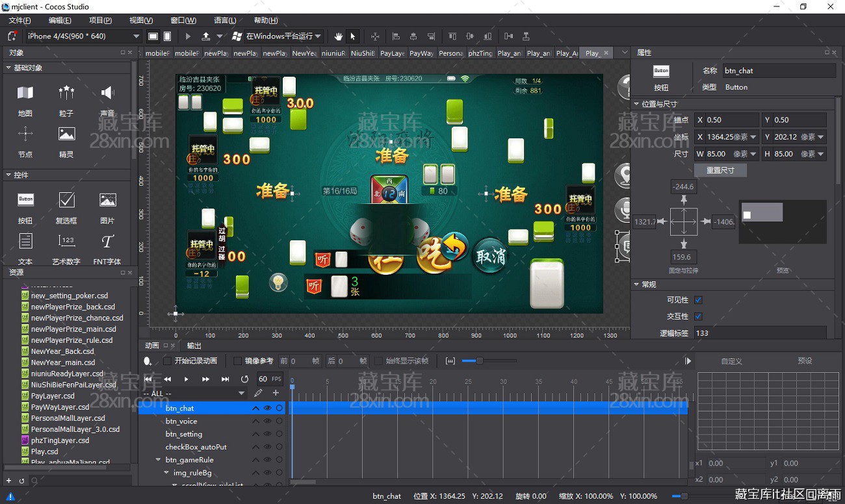The height and width of the screenshot is (504, 845).
Task: Switch to the 预设 preset tab
Action: (805, 361)
